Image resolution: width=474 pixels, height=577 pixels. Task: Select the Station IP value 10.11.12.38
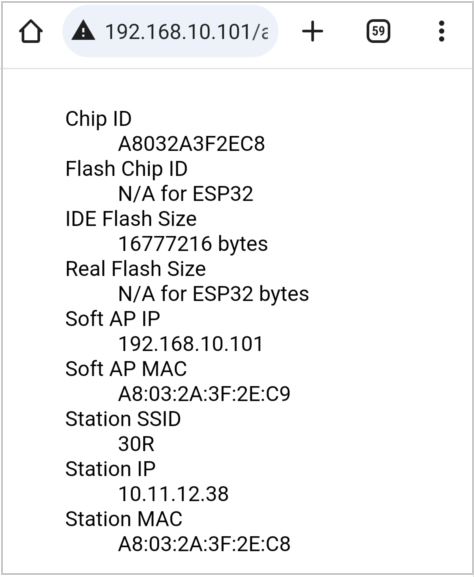click(174, 494)
